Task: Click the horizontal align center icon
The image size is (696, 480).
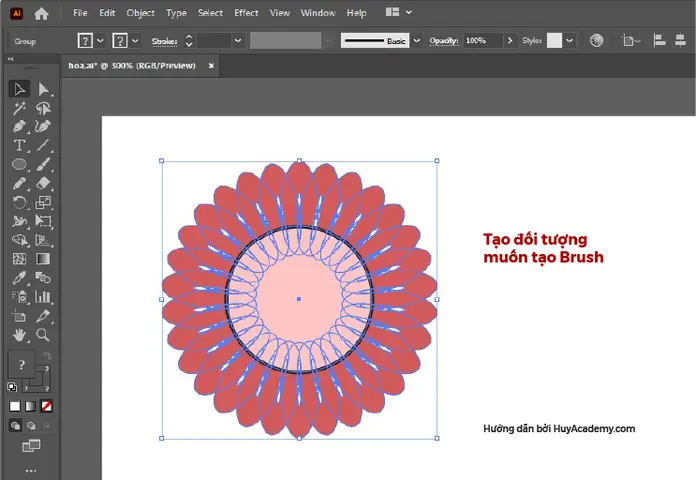Action: tap(680, 41)
